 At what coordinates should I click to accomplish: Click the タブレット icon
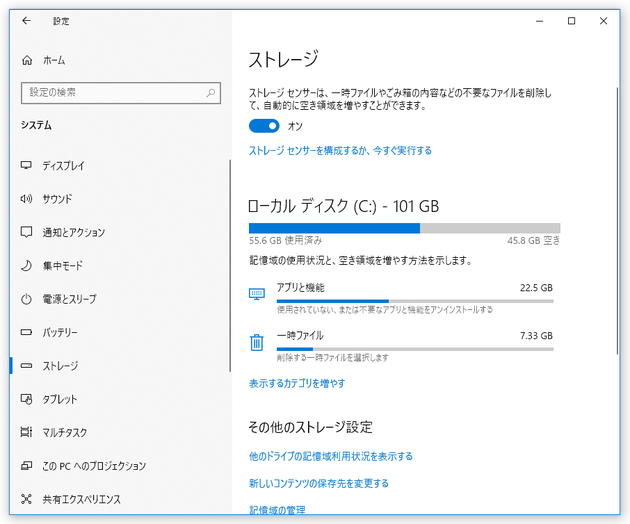(26, 399)
